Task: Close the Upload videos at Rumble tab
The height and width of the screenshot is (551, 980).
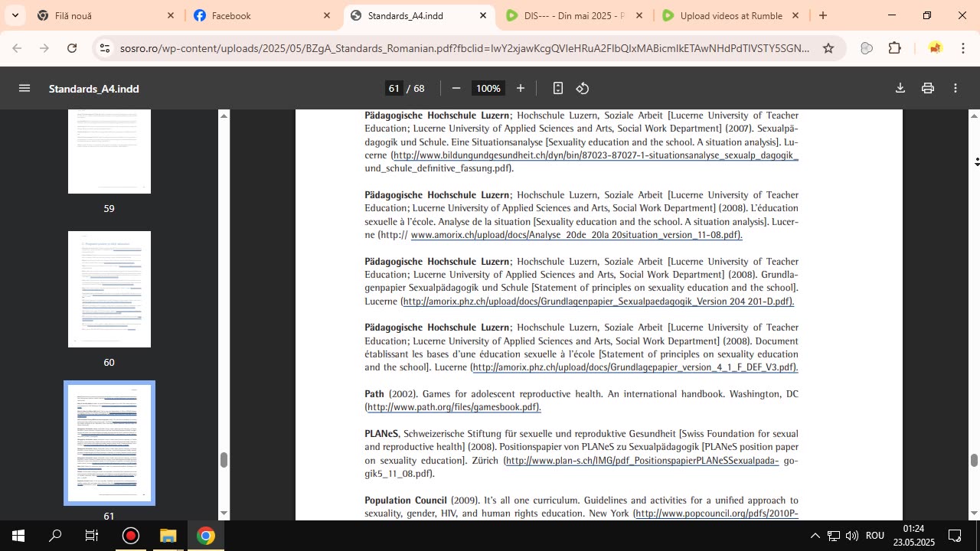Action: (795, 15)
